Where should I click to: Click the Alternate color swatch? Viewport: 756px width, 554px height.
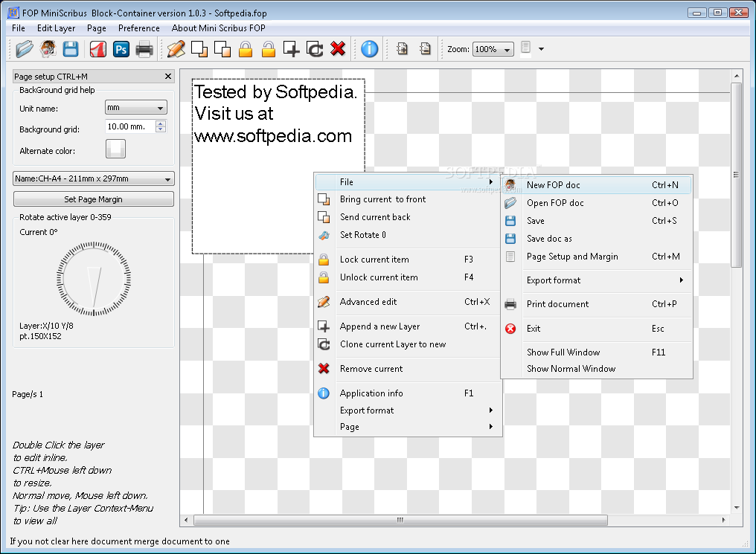pos(116,149)
